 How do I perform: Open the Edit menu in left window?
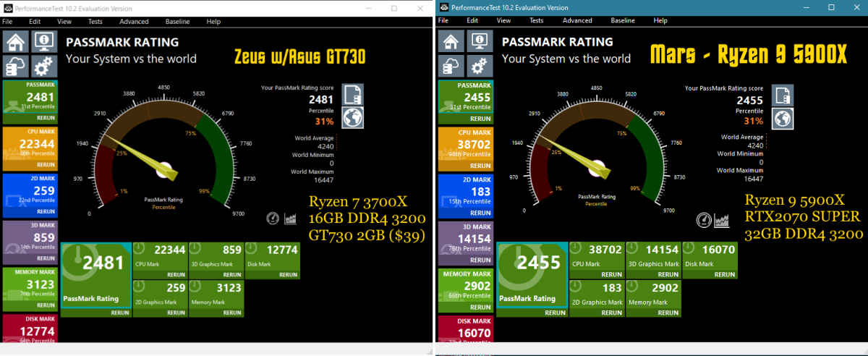pos(35,22)
